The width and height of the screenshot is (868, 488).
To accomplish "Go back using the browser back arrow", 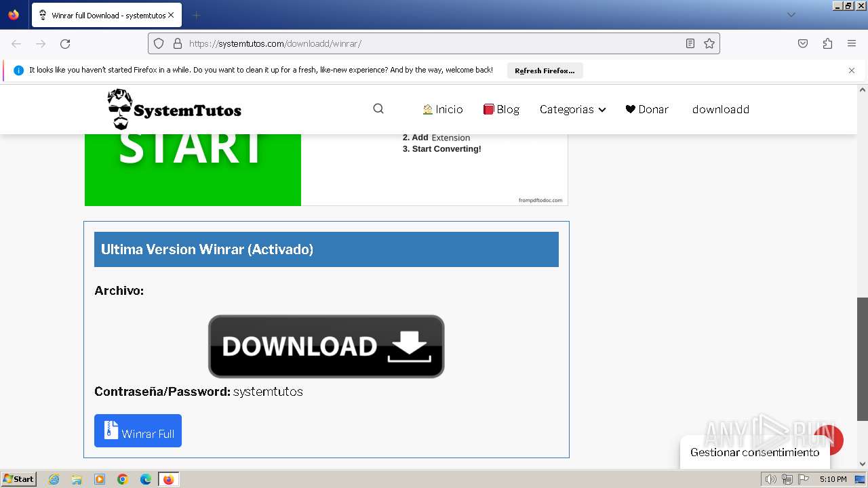I will click(16, 43).
